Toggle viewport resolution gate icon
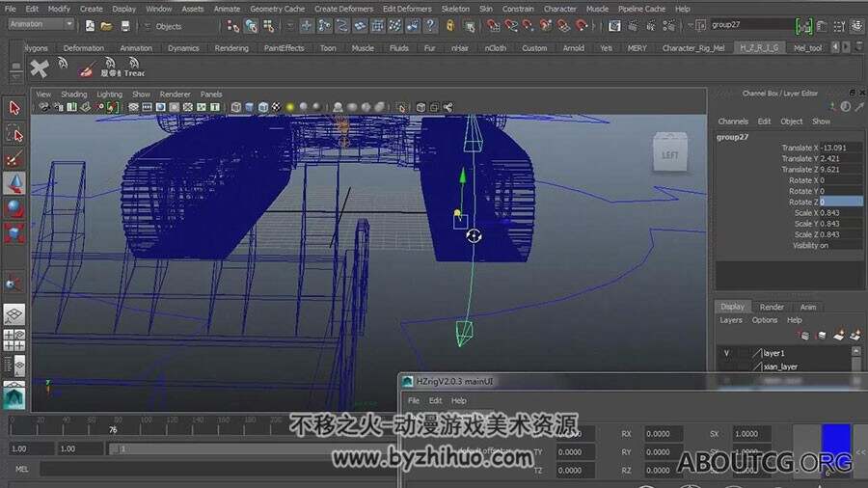Viewport: 868px width, 488px height. pyautogui.click(x=160, y=107)
